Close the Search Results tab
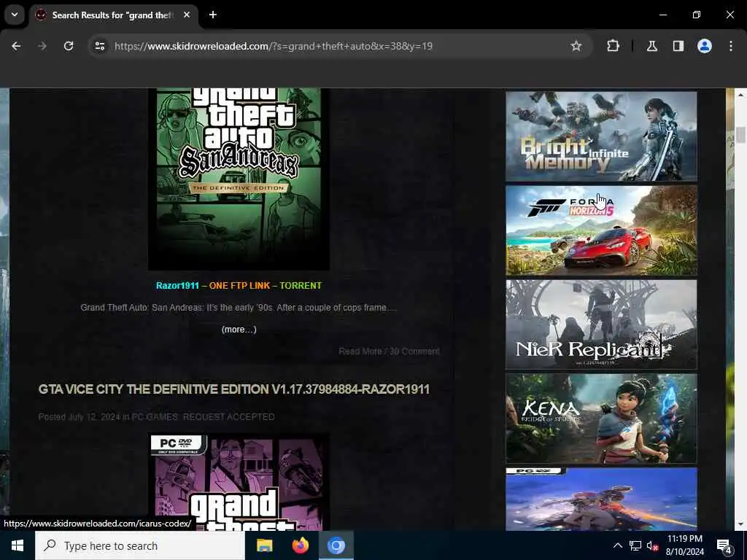 (187, 15)
